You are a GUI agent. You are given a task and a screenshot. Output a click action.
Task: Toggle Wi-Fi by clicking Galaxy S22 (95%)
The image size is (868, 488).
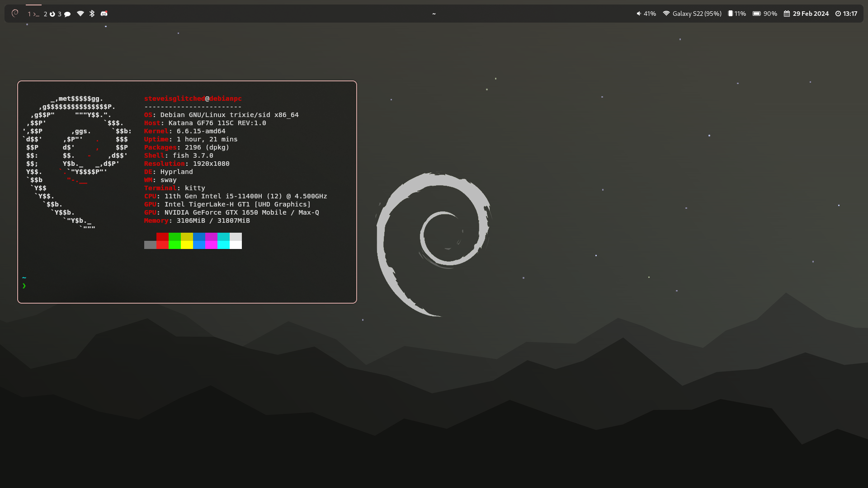696,14
